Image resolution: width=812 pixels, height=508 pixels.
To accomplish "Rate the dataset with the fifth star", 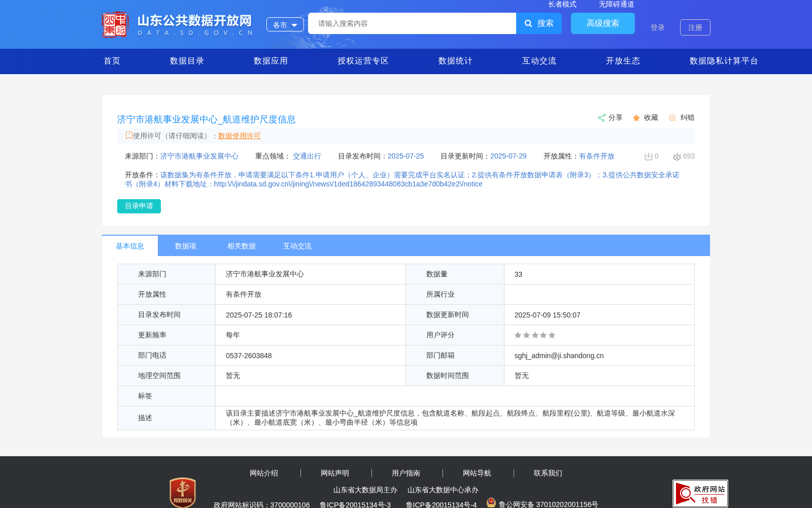I will 552,335.
